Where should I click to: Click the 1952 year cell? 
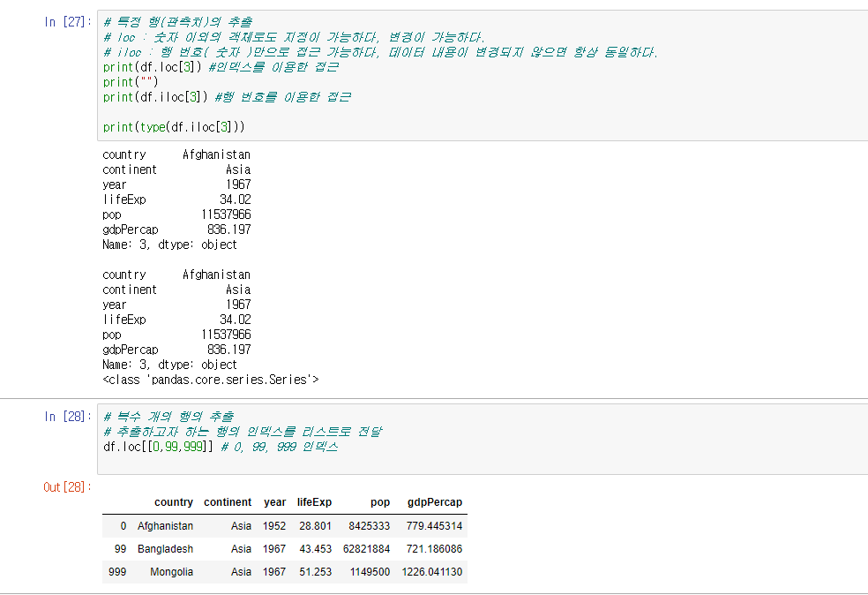pyautogui.click(x=274, y=526)
